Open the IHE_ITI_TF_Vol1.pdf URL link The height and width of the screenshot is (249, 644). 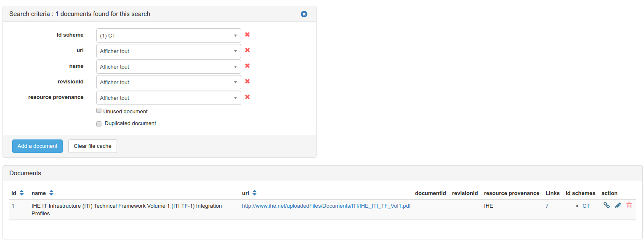tap(326, 206)
